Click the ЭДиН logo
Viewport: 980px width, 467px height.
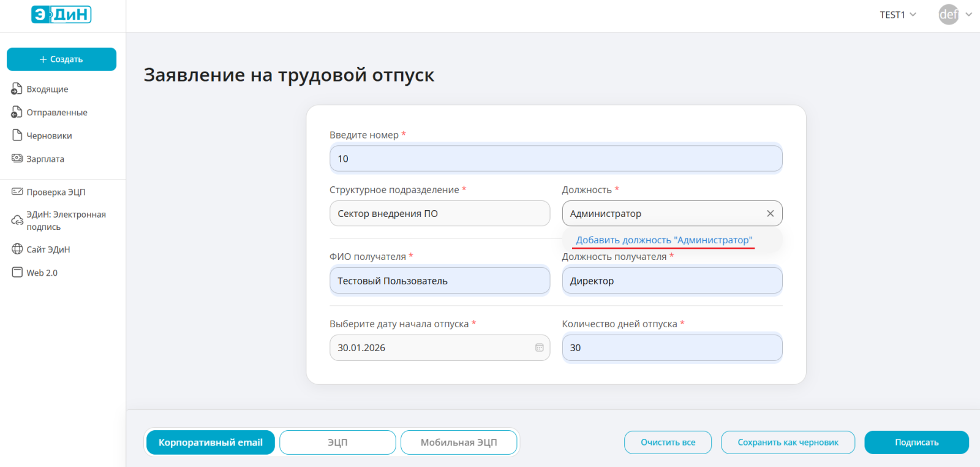[61, 15]
